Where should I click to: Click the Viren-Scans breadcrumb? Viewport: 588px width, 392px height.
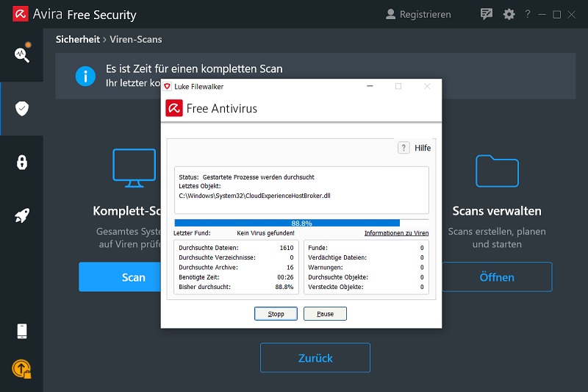point(136,40)
